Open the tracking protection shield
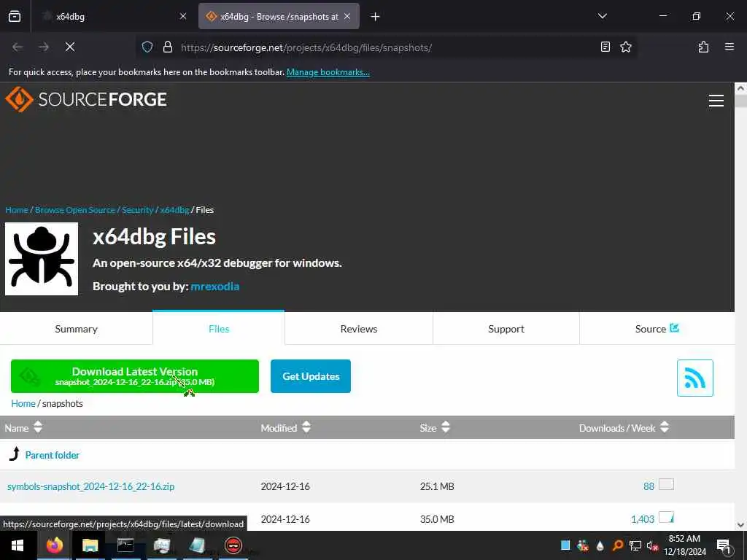 click(147, 47)
